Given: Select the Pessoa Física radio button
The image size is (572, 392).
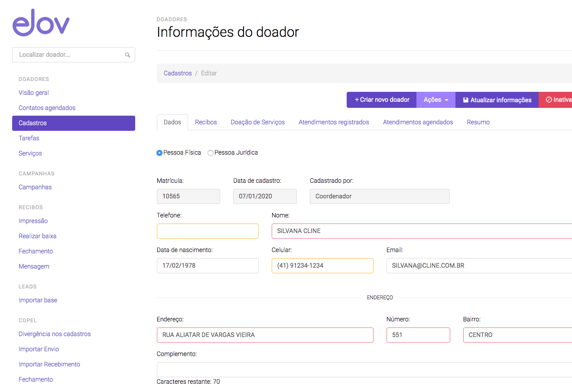Looking at the screenshot, I should [159, 153].
